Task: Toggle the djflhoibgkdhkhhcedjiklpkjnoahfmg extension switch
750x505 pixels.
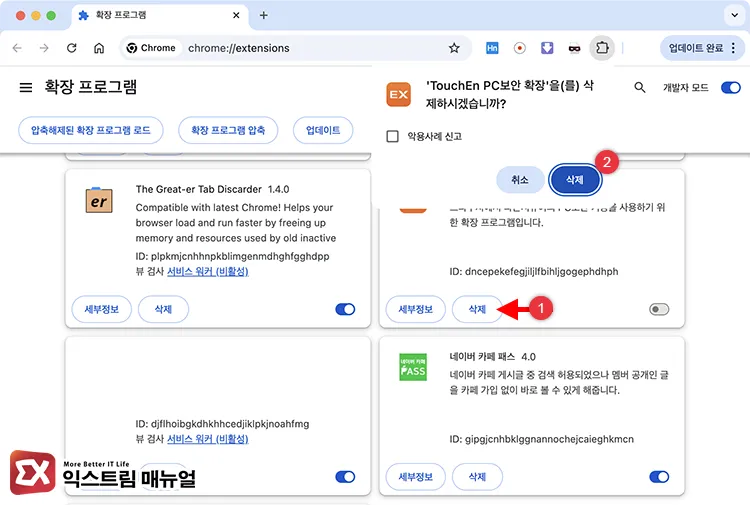Action: tap(345, 477)
